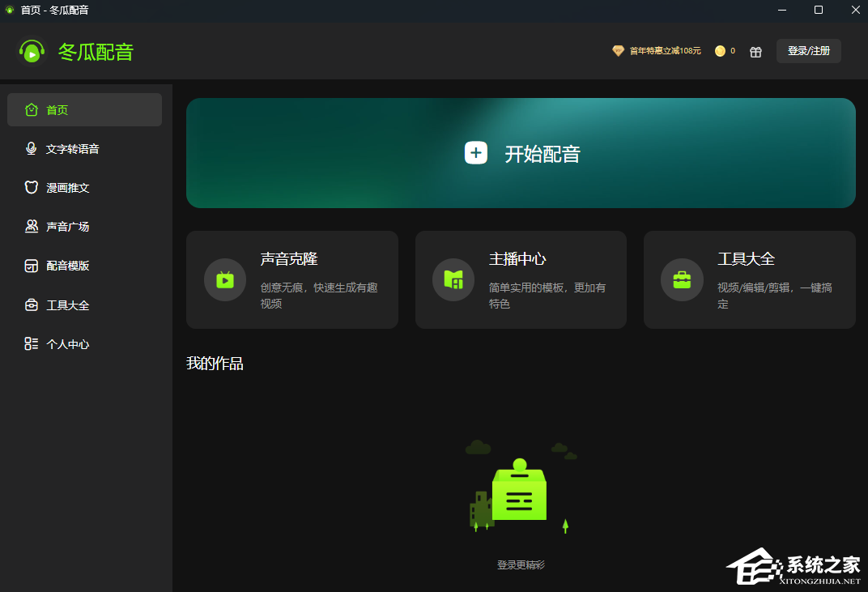The height and width of the screenshot is (592, 868).
Task: Select 工具大全 label in sidebar
Action: coord(67,305)
